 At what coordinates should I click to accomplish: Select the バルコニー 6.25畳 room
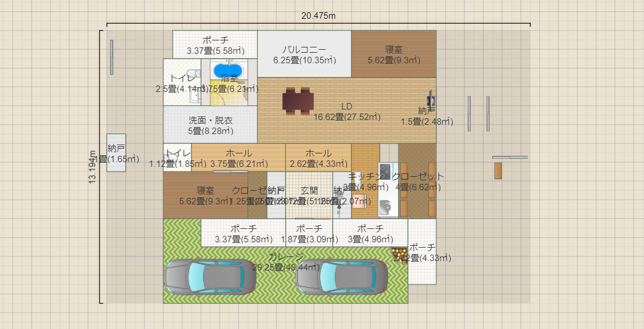304,54
